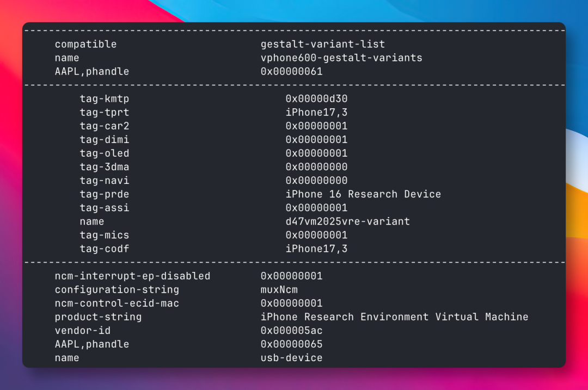Viewport: 588px width, 390px height.
Task: Select the muxNcm configuration value
Action: pyautogui.click(x=279, y=289)
